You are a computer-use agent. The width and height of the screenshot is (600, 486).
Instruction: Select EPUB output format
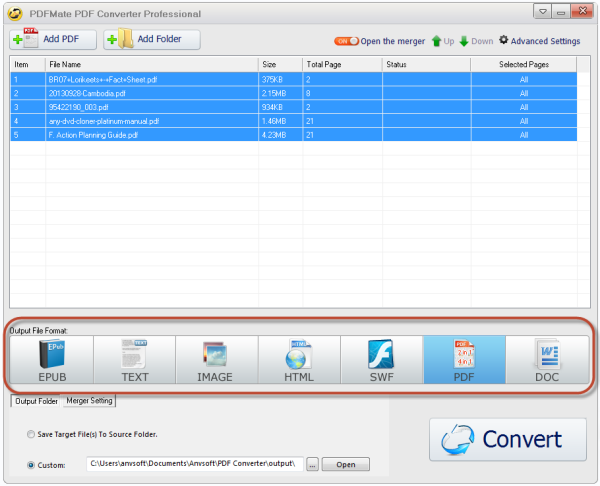(x=52, y=360)
